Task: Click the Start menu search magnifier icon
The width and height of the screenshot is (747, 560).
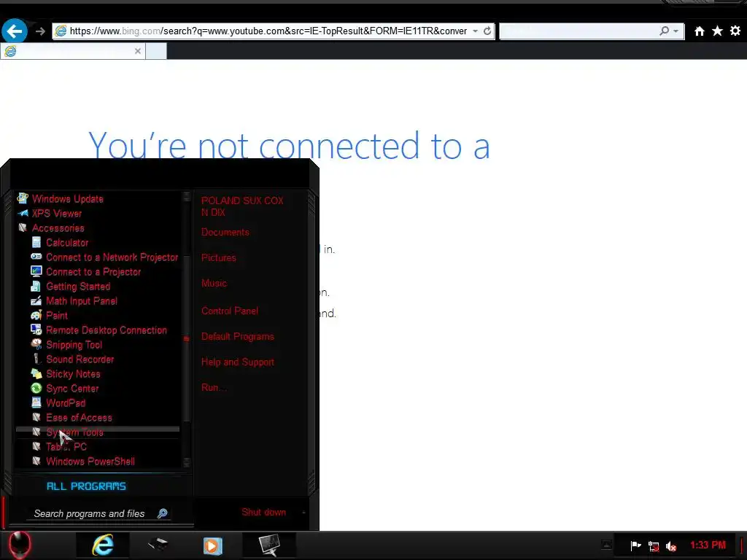Action: (x=163, y=513)
